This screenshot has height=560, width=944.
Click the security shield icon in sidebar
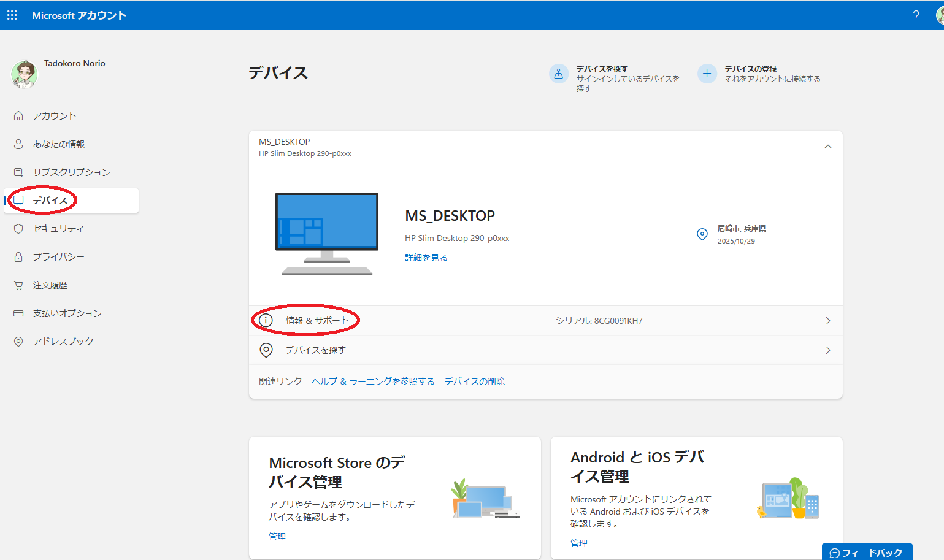tap(18, 229)
